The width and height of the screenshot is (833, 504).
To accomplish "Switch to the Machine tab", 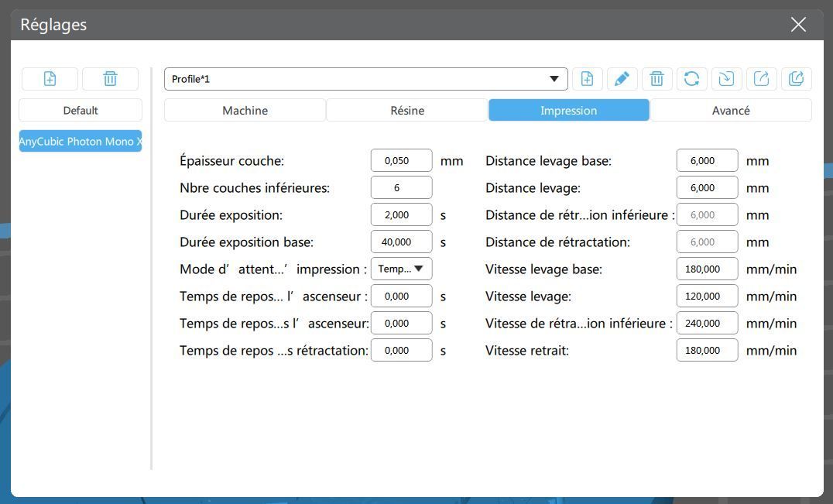I will pos(245,111).
